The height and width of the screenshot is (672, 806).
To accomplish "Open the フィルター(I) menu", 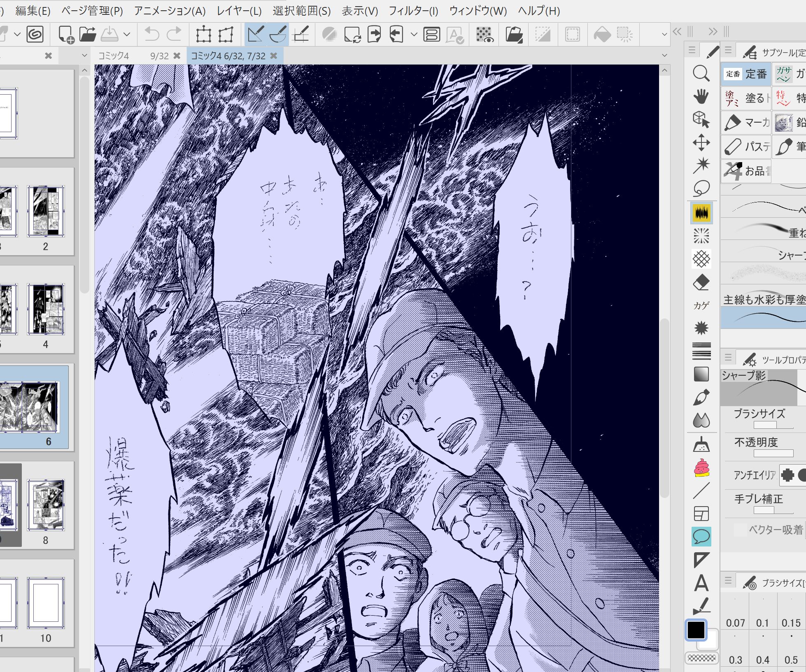I will point(413,11).
